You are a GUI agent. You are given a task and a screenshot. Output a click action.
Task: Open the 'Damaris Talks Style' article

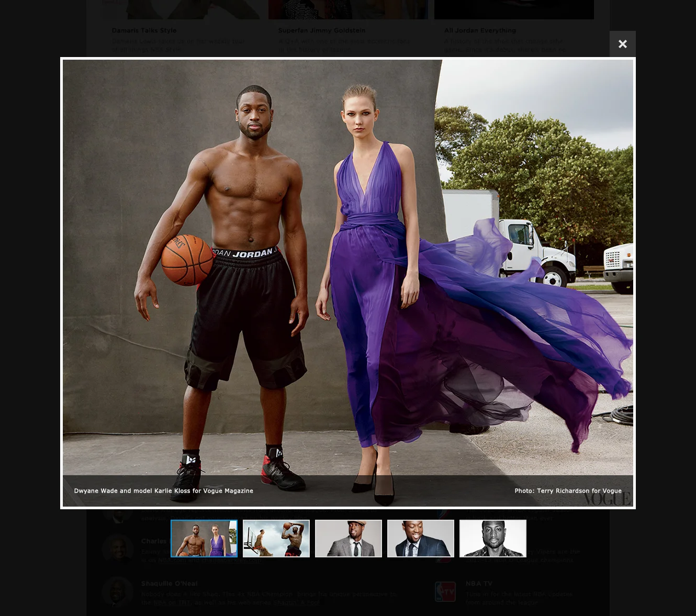(x=144, y=30)
